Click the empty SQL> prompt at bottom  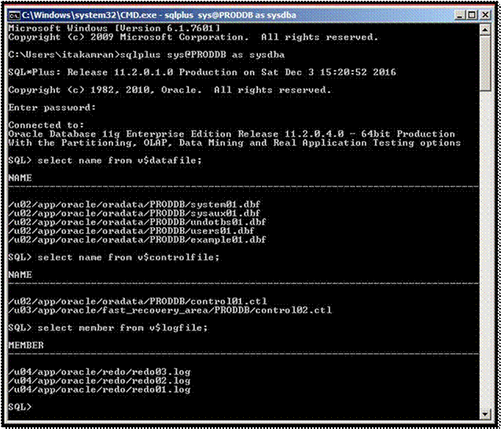coord(20,407)
